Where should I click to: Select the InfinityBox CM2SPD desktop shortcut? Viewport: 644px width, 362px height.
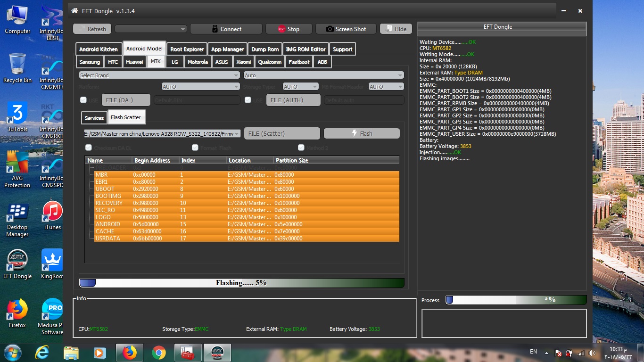click(51, 170)
